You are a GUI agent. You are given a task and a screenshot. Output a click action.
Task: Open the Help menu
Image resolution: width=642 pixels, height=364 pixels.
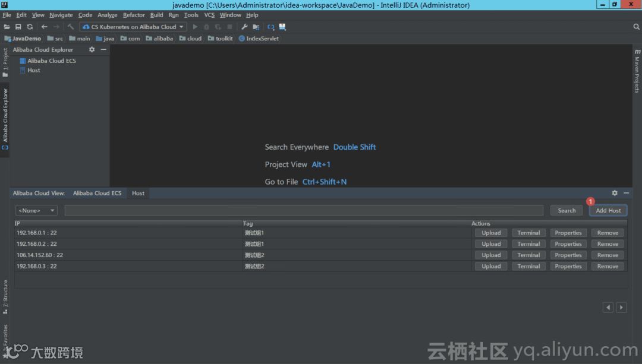point(252,15)
